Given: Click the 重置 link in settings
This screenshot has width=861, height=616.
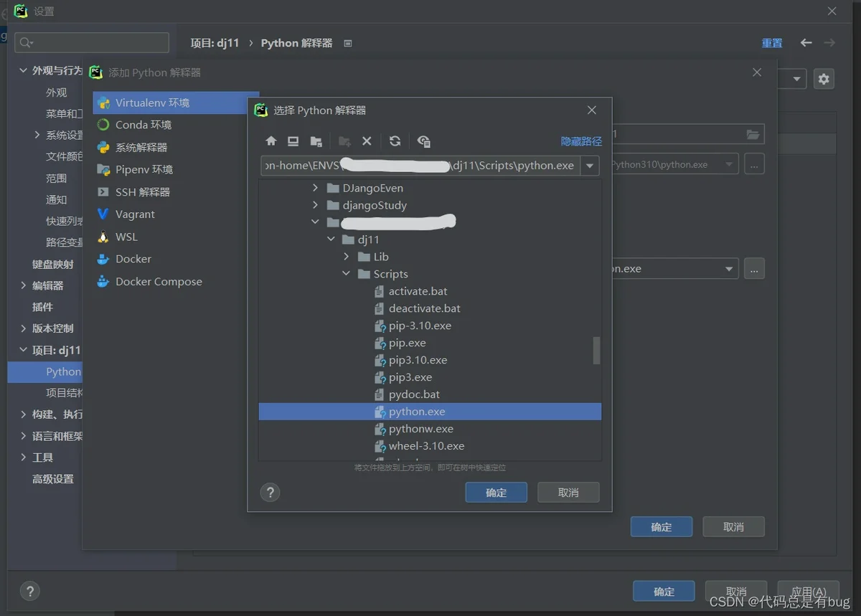Looking at the screenshot, I should coord(772,43).
